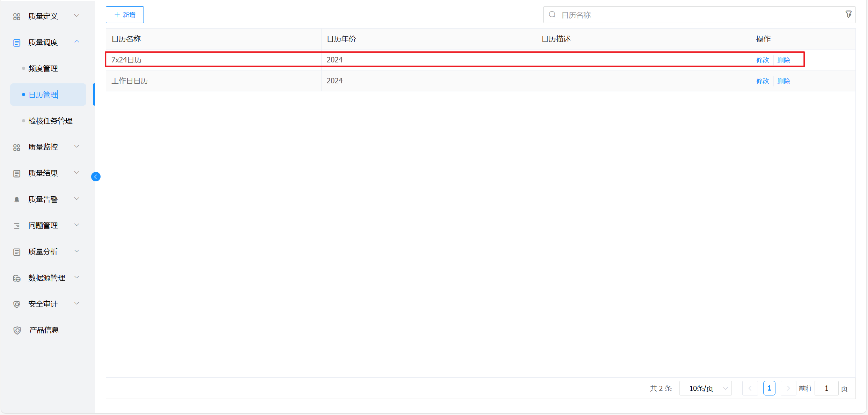Click the 质量告警 bell icon
The height and width of the screenshot is (415, 868).
pos(17,199)
